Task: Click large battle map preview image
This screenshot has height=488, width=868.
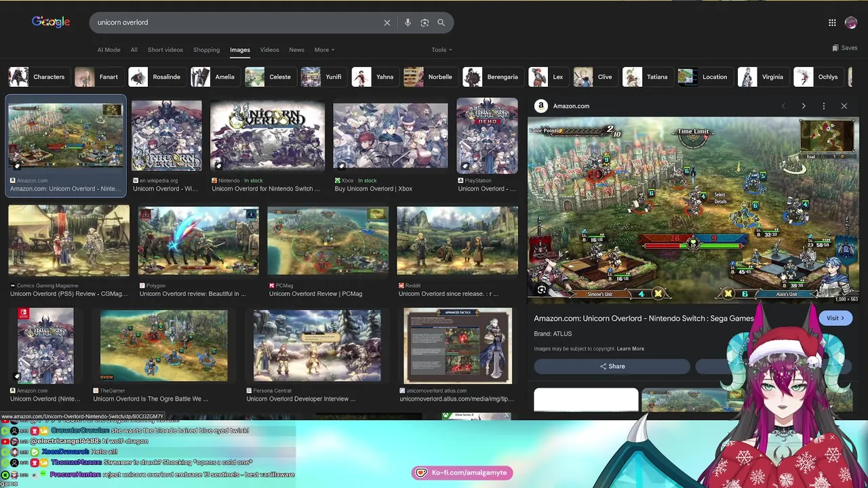Action: (x=693, y=210)
